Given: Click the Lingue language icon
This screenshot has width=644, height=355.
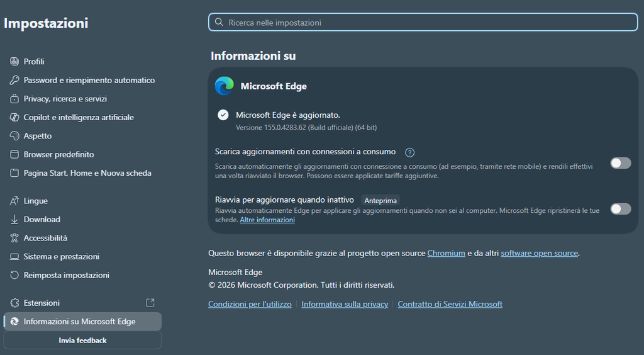Looking at the screenshot, I should point(14,201).
